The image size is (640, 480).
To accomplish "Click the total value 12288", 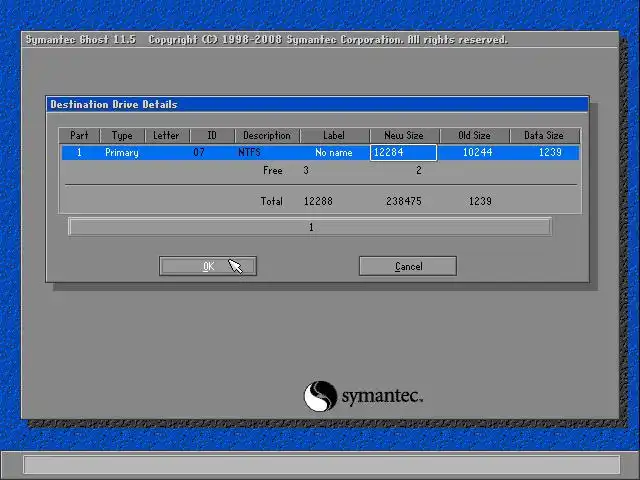I will (x=318, y=201).
